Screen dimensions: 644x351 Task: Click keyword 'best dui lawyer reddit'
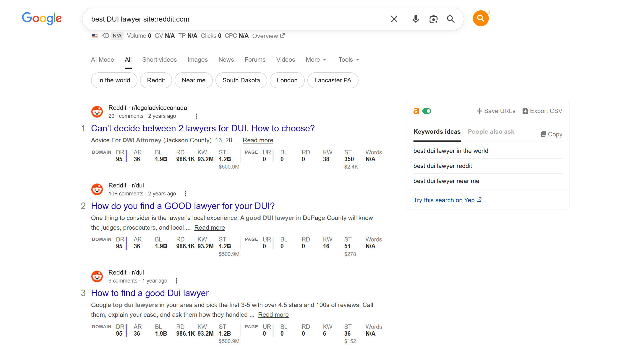coord(443,166)
